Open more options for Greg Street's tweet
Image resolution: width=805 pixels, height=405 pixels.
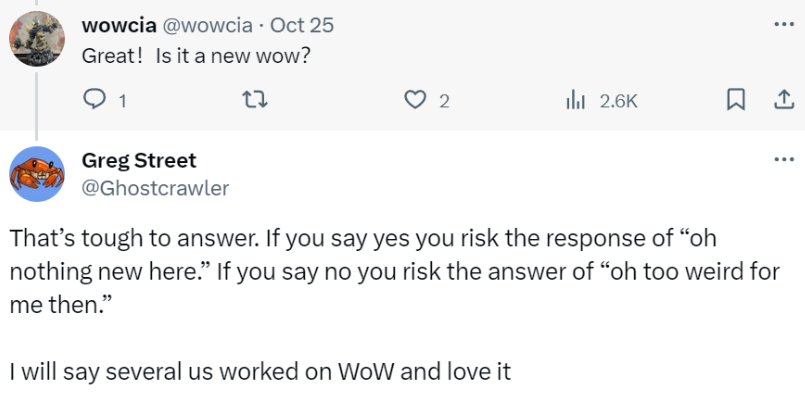pyautogui.click(x=784, y=160)
